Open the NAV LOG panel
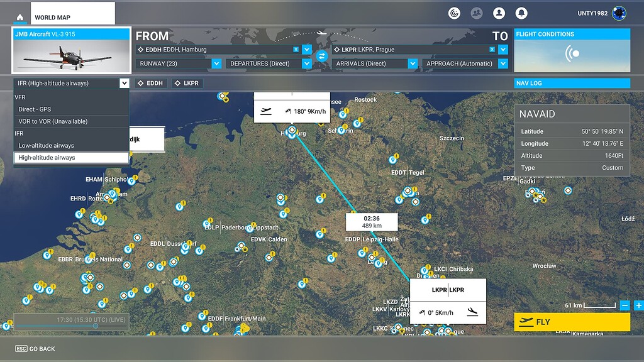Image resolution: width=644 pixels, height=362 pixels. coord(571,82)
